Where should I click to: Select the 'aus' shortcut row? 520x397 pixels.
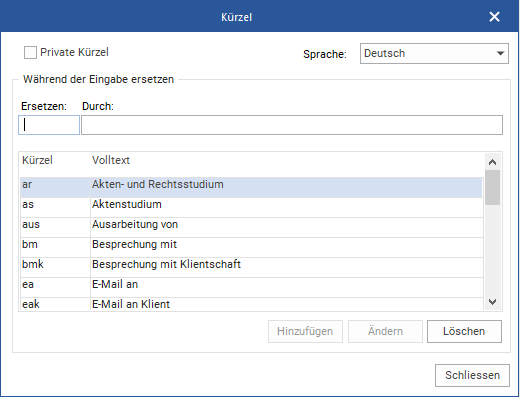pos(251,227)
